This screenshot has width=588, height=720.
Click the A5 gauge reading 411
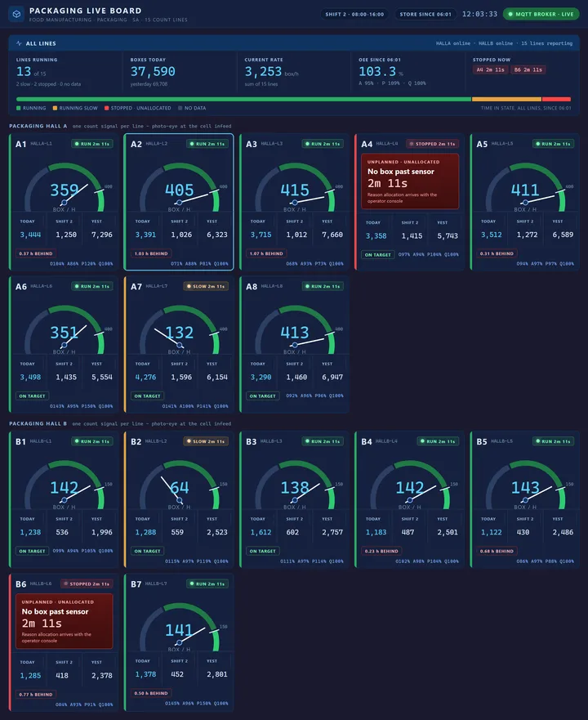click(525, 190)
